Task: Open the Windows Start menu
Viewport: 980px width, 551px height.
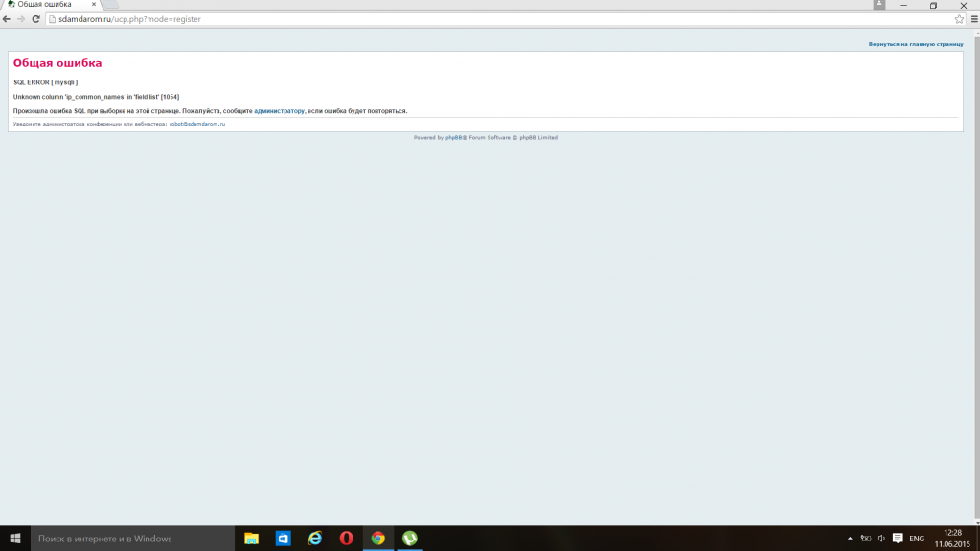Action: pyautogui.click(x=14, y=539)
